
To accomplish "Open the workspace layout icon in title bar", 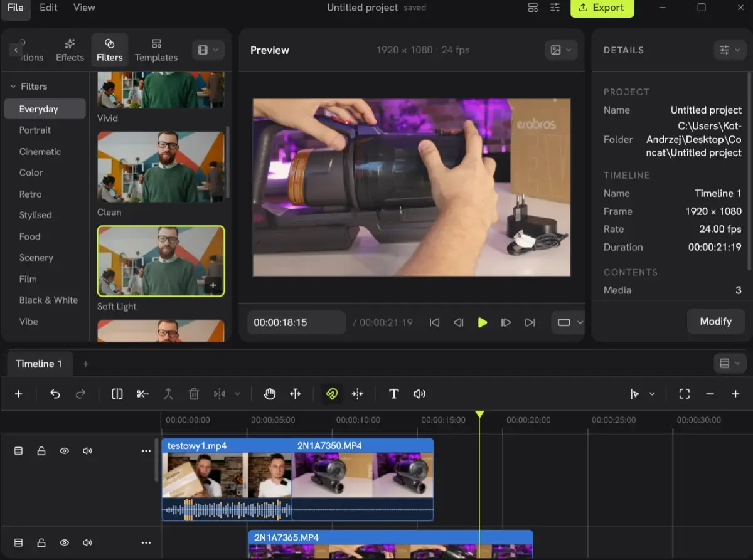I will coord(533,8).
